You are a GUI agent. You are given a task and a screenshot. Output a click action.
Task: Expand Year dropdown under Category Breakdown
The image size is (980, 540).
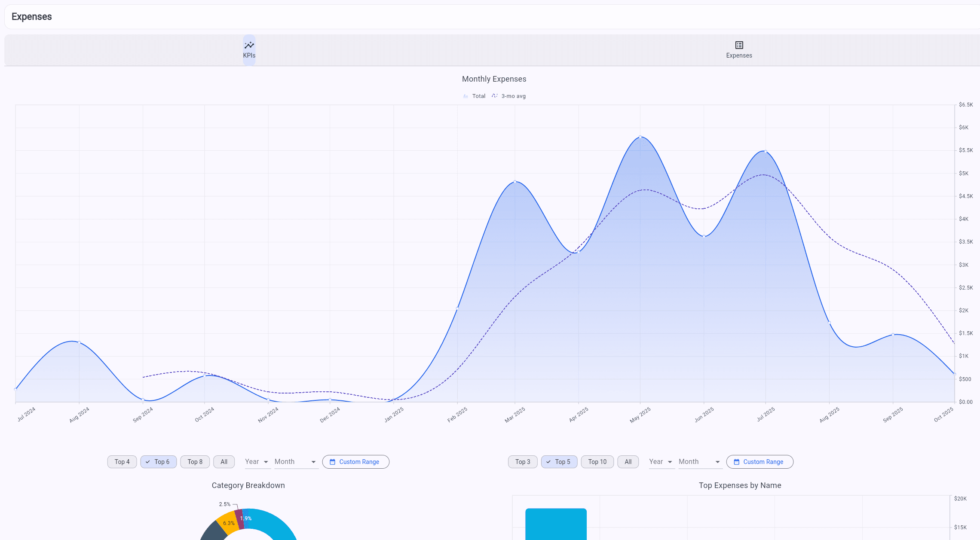click(257, 462)
